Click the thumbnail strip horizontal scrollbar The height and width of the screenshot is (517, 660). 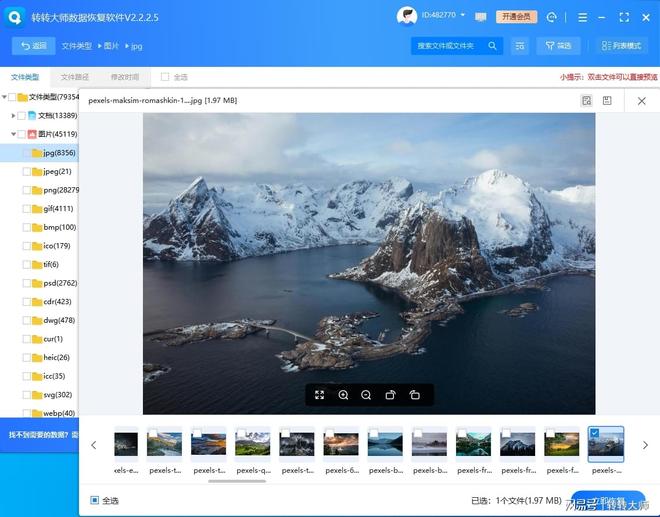237,481
